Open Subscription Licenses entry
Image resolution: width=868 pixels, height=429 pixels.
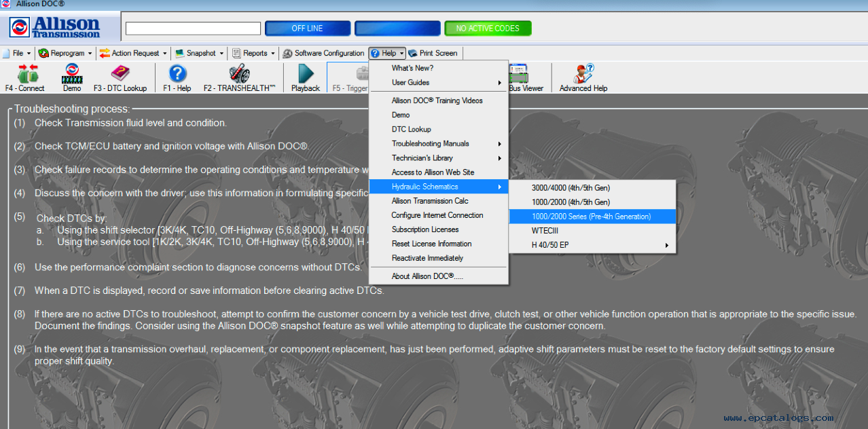pyautogui.click(x=439, y=229)
